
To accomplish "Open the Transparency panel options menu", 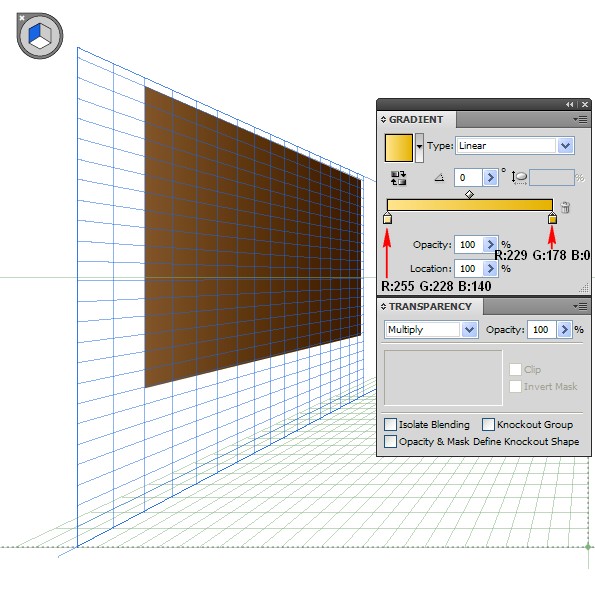I will pyautogui.click(x=581, y=306).
